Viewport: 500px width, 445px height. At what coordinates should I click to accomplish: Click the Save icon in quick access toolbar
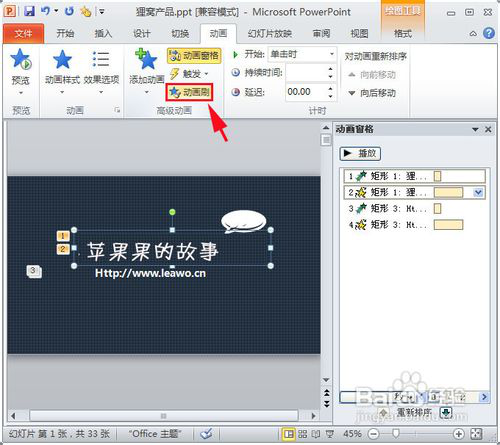point(30,12)
